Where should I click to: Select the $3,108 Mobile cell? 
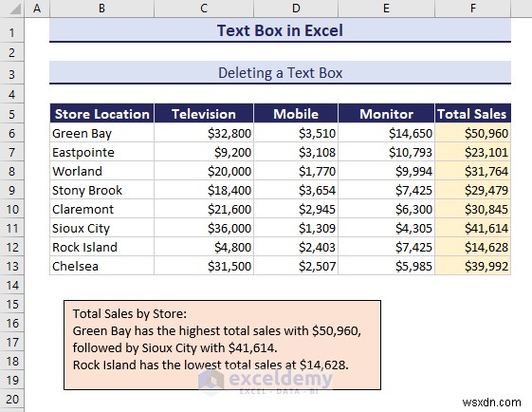[x=296, y=152]
